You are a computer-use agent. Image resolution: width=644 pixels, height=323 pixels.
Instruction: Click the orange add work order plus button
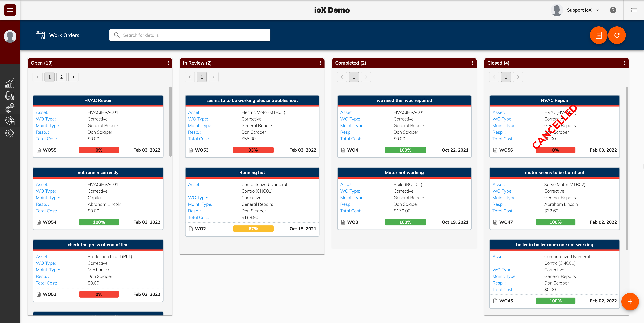pyautogui.click(x=630, y=301)
